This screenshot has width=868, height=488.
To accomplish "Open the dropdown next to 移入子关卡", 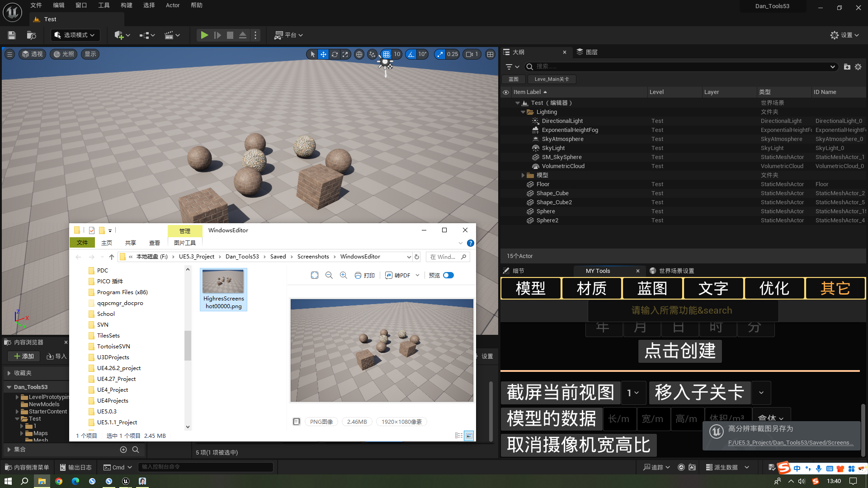I will (761, 393).
